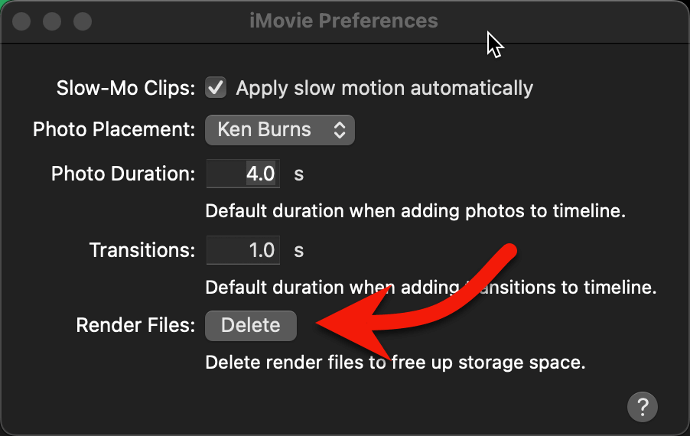690x436 pixels.
Task: Click the 'Photo Duration:' label
Action: 123,174
